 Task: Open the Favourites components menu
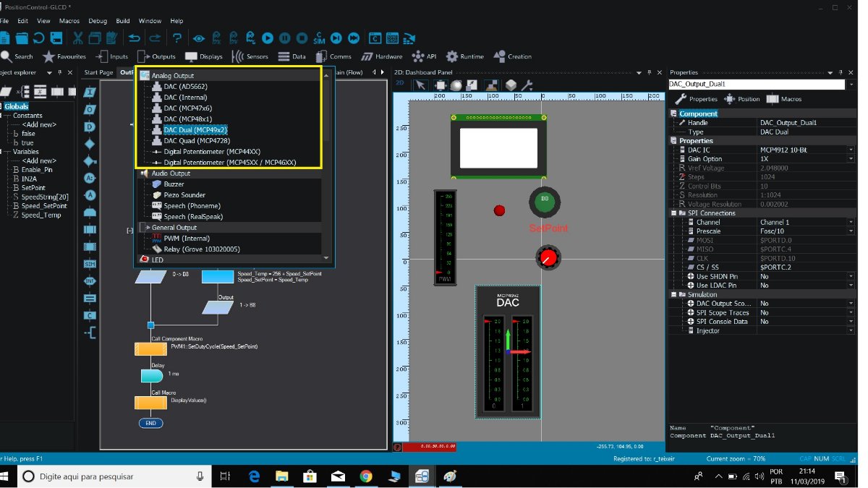[x=64, y=56]
